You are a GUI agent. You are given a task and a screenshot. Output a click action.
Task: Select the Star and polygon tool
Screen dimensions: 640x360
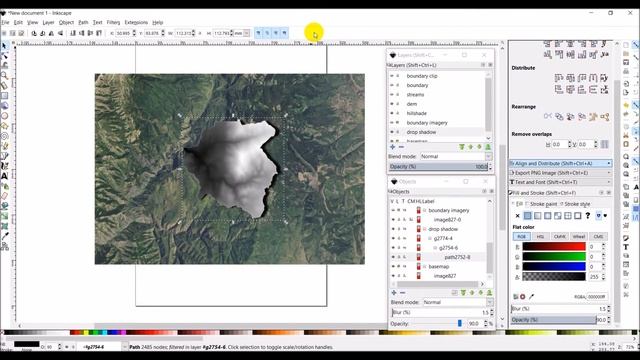click(4, 126)
